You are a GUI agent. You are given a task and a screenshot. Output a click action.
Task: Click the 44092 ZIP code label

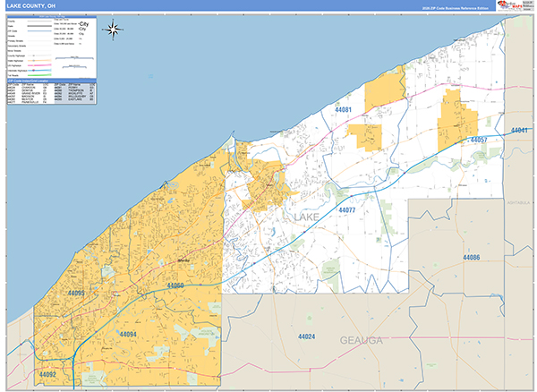point(47,375)
